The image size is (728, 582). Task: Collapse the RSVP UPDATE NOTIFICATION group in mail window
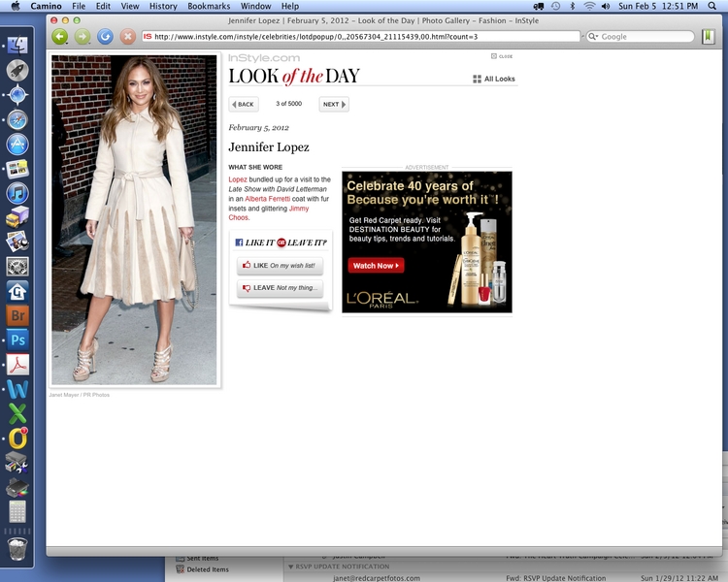point(290,566)
